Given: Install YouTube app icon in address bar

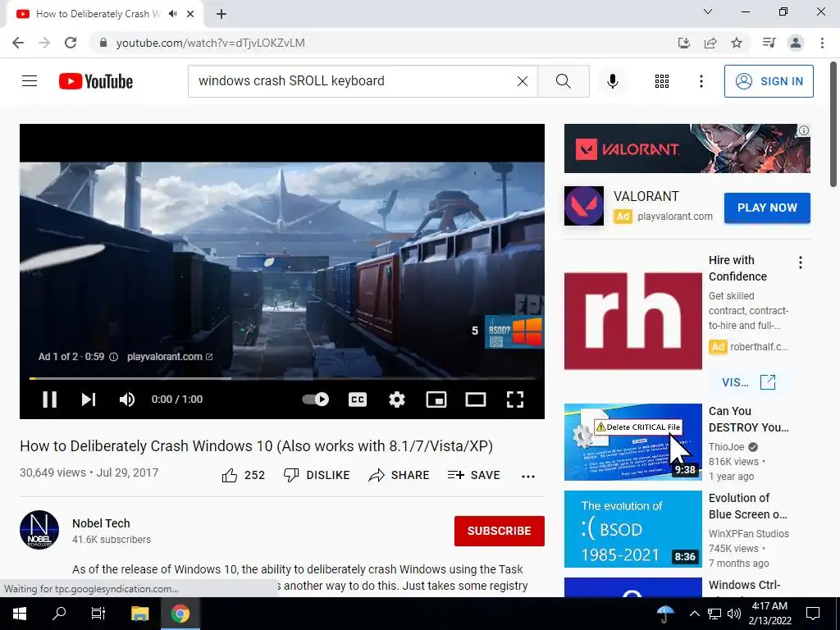Looking at the screenshot, I should [x=683, y=43].
